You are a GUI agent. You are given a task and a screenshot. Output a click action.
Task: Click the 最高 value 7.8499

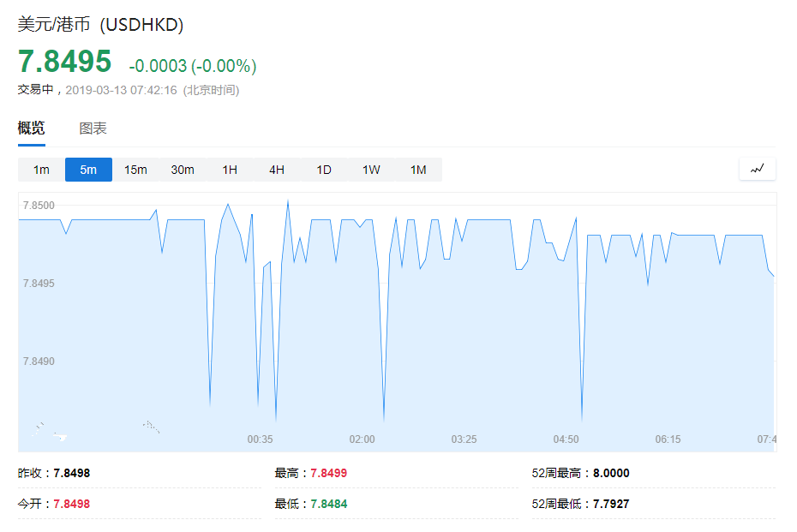329,473
